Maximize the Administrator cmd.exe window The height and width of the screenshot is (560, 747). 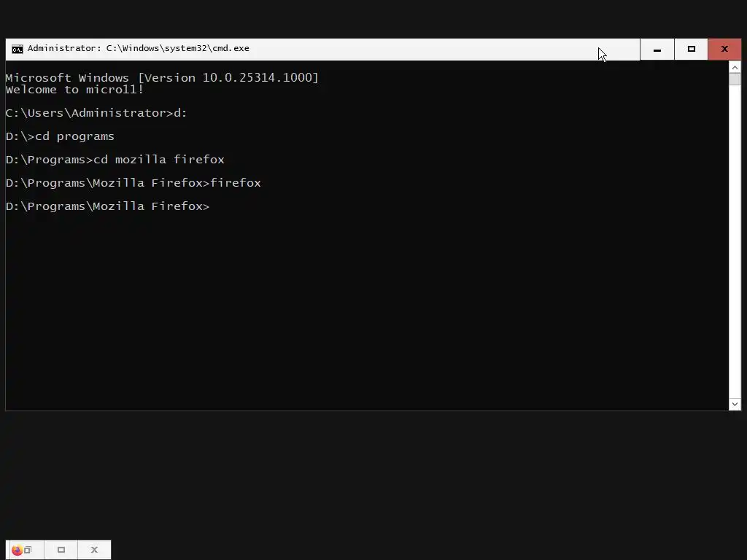tap(692, 49)
